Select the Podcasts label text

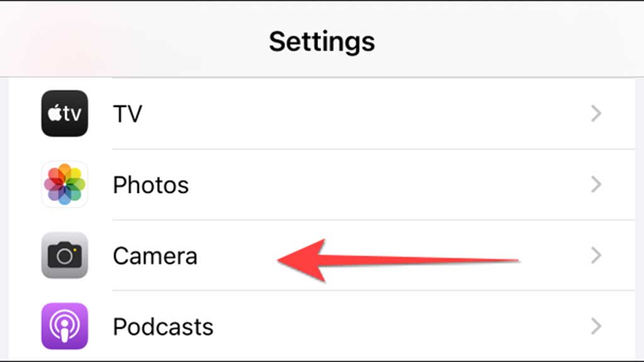[x=163, y=327]
